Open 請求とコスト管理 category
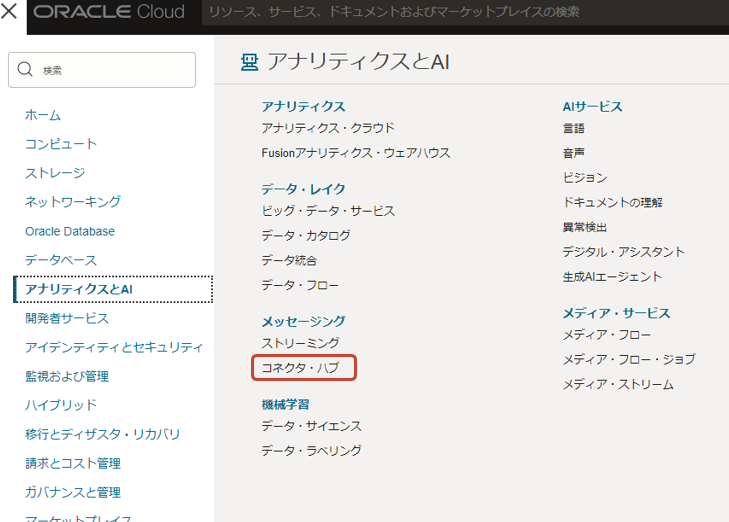 coord(73,463)
